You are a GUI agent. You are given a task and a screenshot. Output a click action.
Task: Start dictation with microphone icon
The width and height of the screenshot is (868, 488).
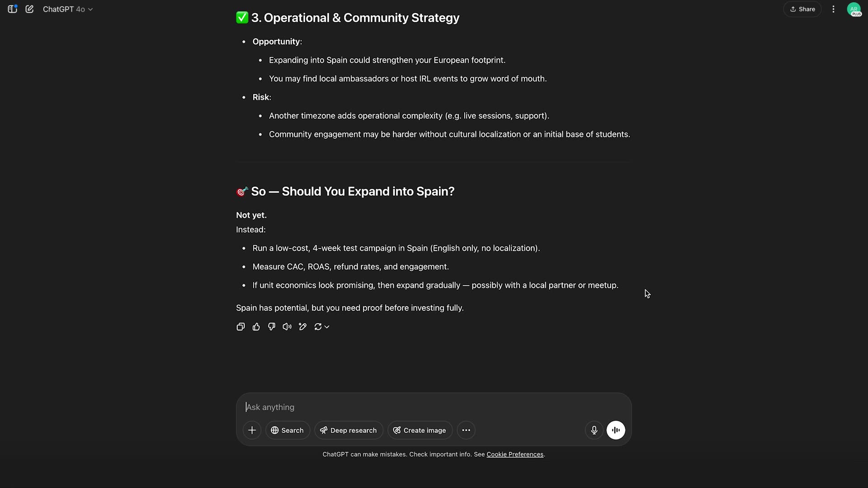click(594, 430)
